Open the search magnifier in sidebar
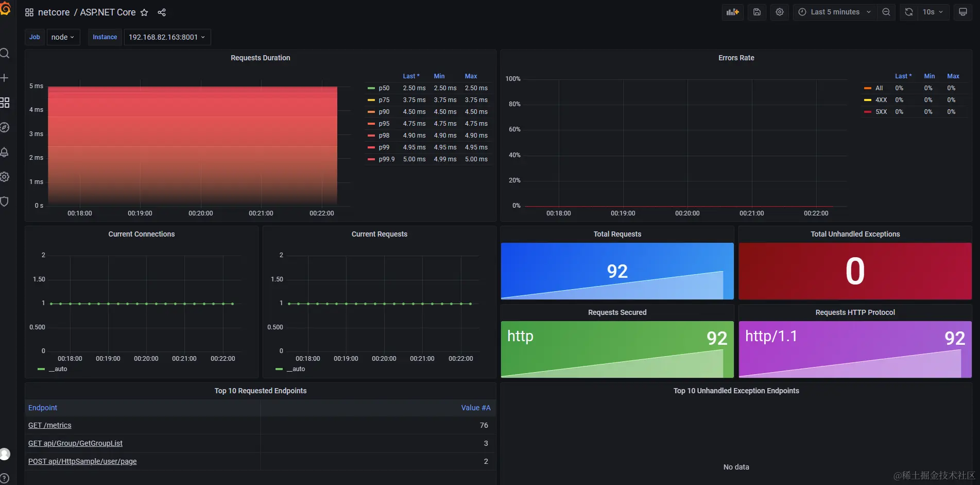 tap(5, 53)
